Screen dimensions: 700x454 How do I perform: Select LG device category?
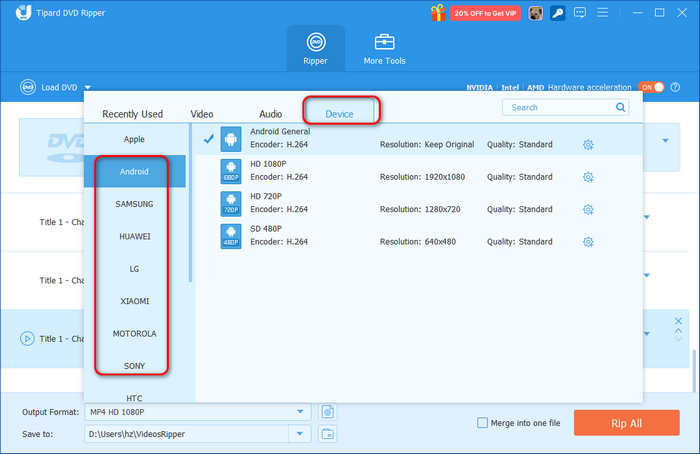tap(134, 269)
